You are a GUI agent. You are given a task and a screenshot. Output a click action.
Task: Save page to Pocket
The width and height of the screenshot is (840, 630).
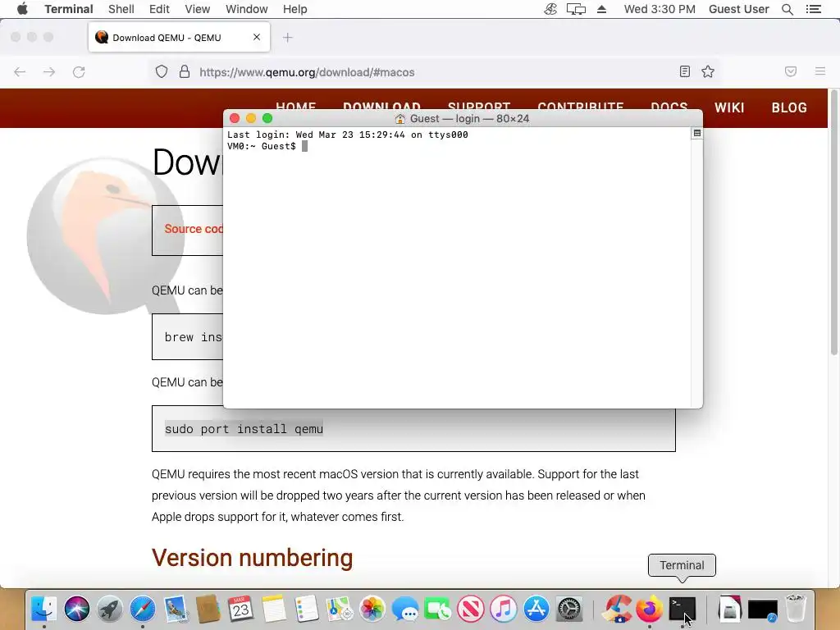pos(791,71)
